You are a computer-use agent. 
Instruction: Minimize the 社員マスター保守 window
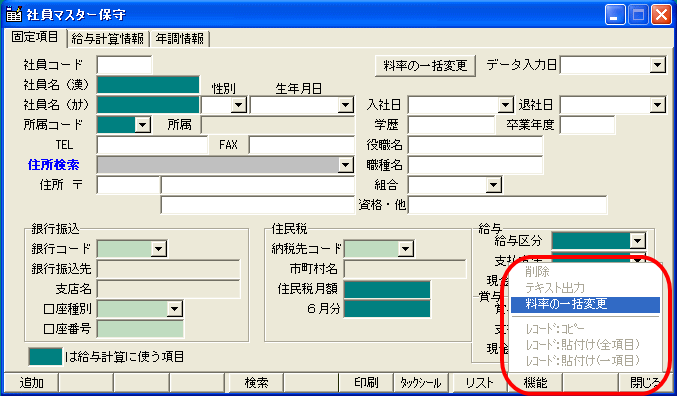615,15
